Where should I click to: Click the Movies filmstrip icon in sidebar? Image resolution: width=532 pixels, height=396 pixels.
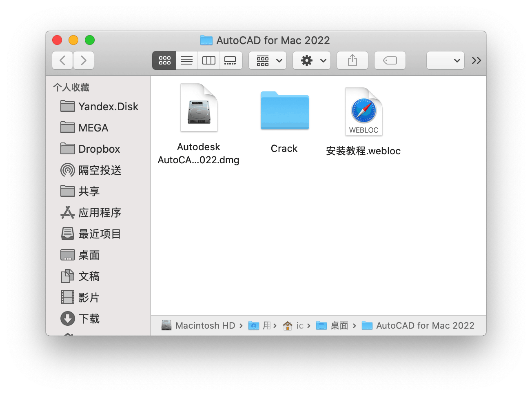coord(68,297)
